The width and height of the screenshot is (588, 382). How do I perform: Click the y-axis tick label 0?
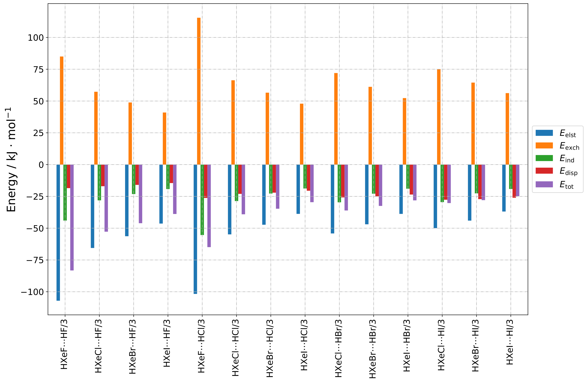41,165
